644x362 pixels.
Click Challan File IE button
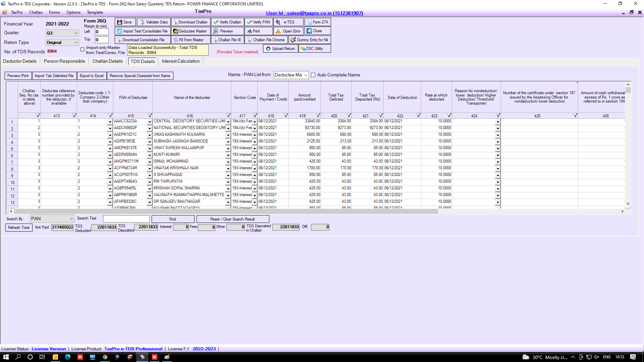pos(227,40)
